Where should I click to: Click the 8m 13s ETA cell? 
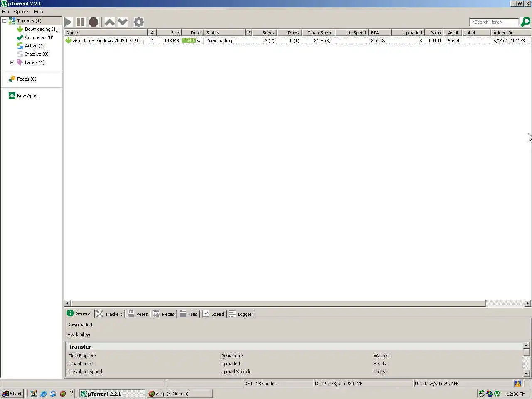pyautogui.click(x=378, y=41)
